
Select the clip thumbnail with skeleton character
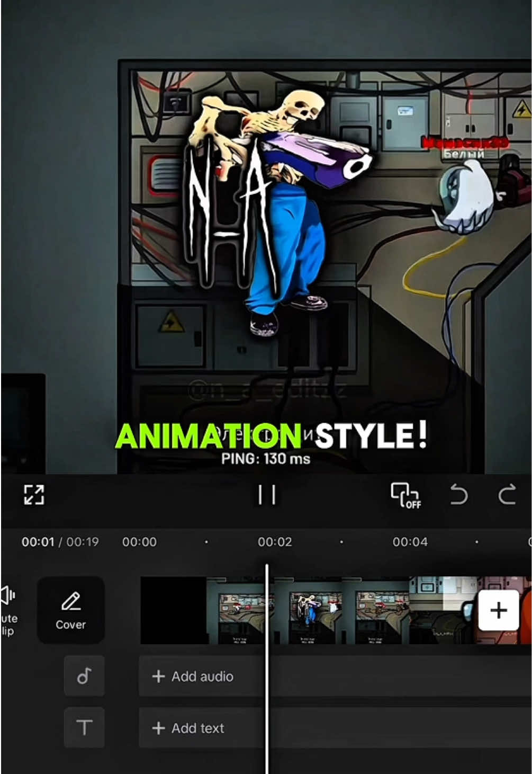point(309,610)
